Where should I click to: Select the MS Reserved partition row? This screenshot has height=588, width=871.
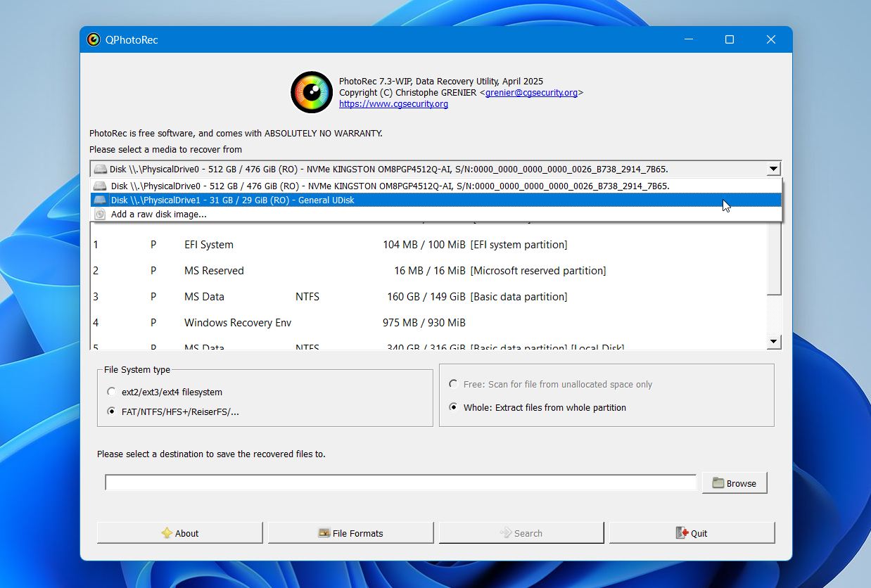428,271
